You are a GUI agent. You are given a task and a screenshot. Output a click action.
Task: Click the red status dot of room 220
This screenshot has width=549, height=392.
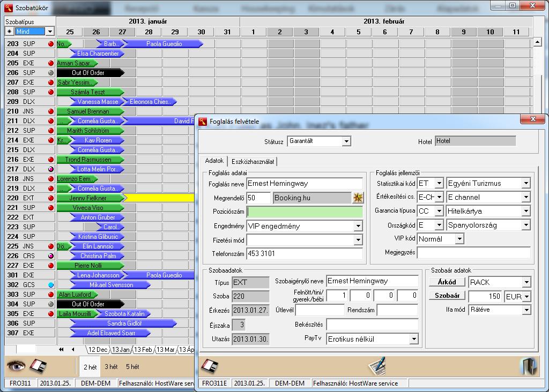[x=51, y=198]
